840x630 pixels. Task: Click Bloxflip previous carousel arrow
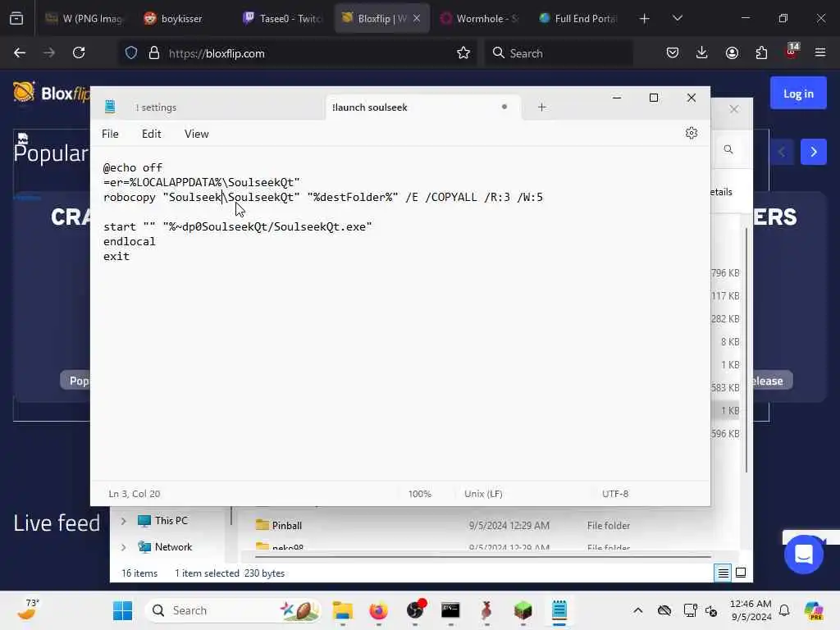(x=782, y=152)
